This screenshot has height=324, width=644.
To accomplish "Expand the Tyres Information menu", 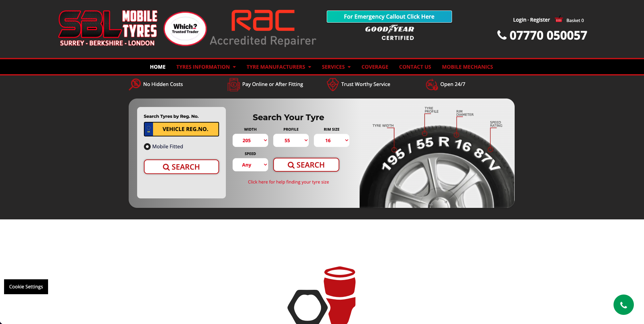I will coord(206,67).
